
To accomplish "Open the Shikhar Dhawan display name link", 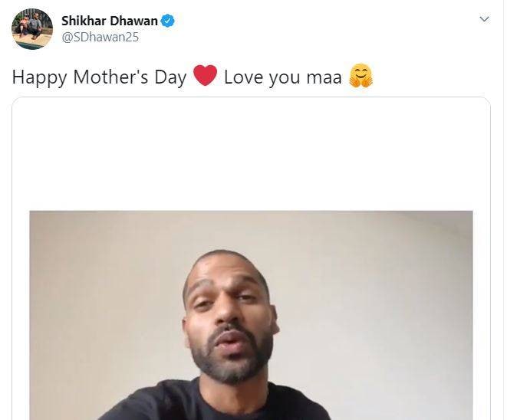I will coord(109,21).
